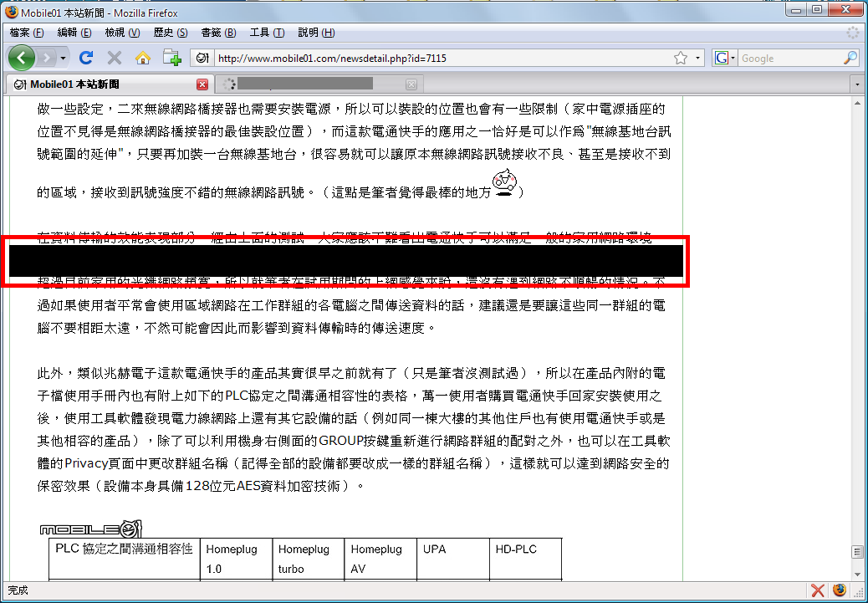Open the 說明 (H) menu
868x603 pixels.
coord(316,33)
